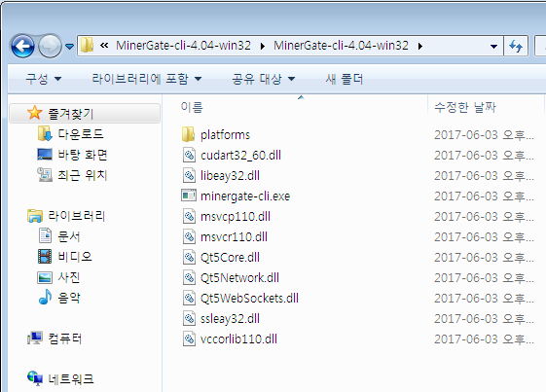Open 사진 library
The height and width of the screenshot is (392, 546).
pos(69,277)
